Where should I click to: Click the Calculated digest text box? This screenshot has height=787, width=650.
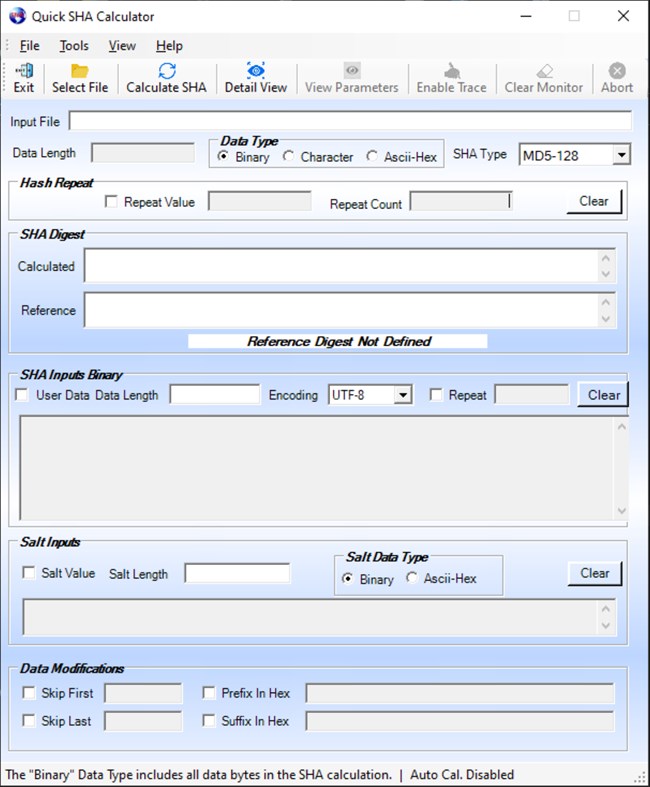tap(349, 265)
